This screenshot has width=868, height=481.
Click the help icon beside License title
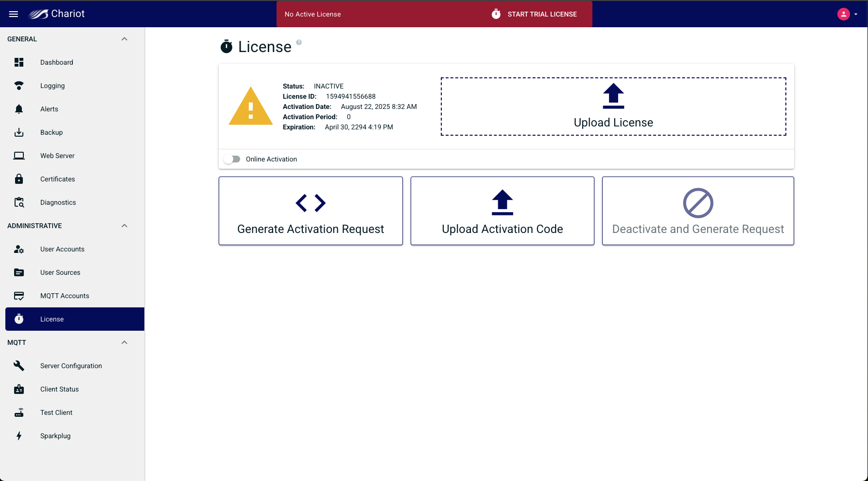click(x=299, y=42)
